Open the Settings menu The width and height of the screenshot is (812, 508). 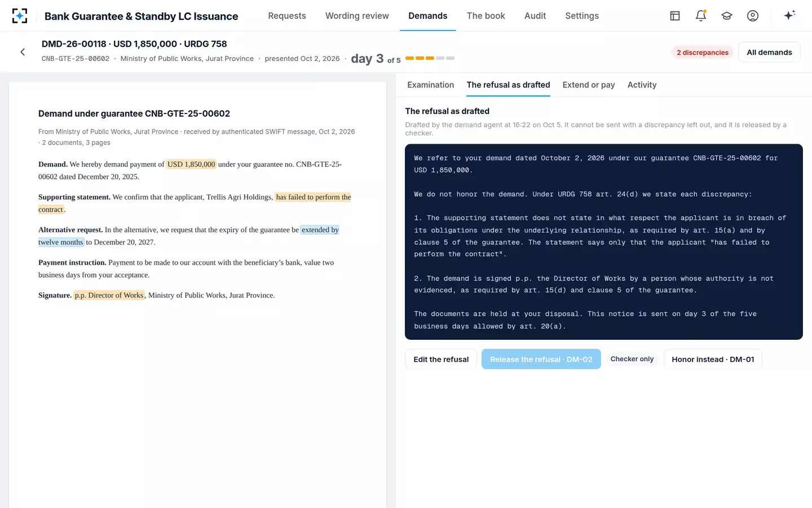(x=582, y=16)
